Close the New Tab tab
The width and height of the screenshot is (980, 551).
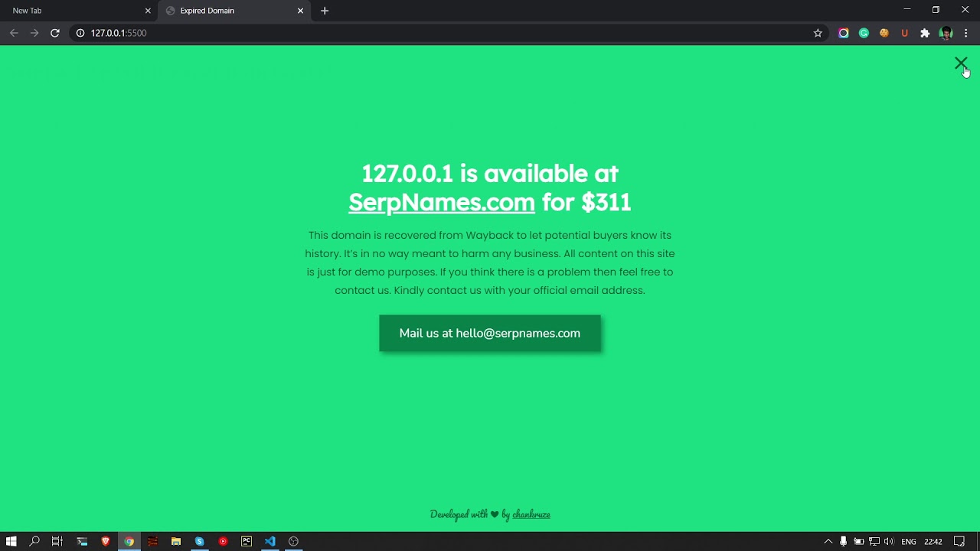[x=148, y=11]
